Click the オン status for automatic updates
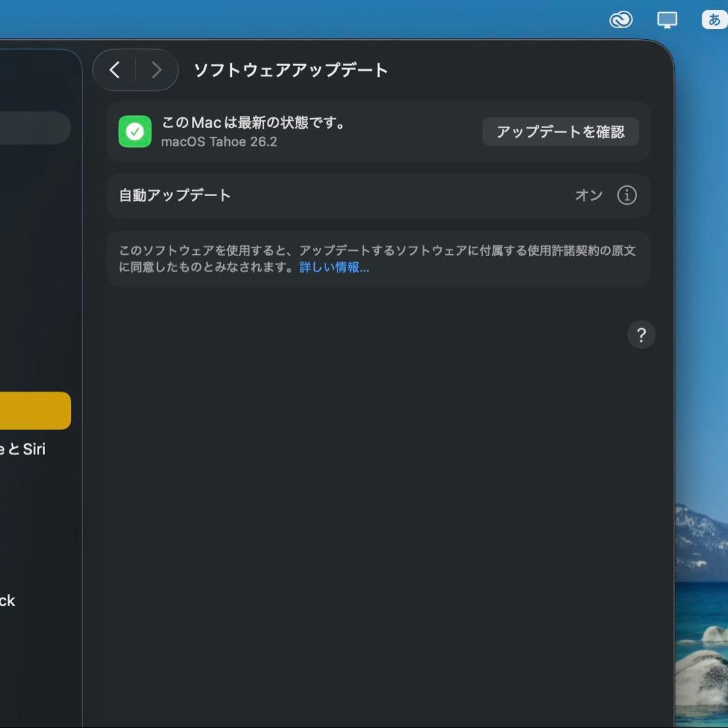This screenshot has height=728, width=728. 588,195
